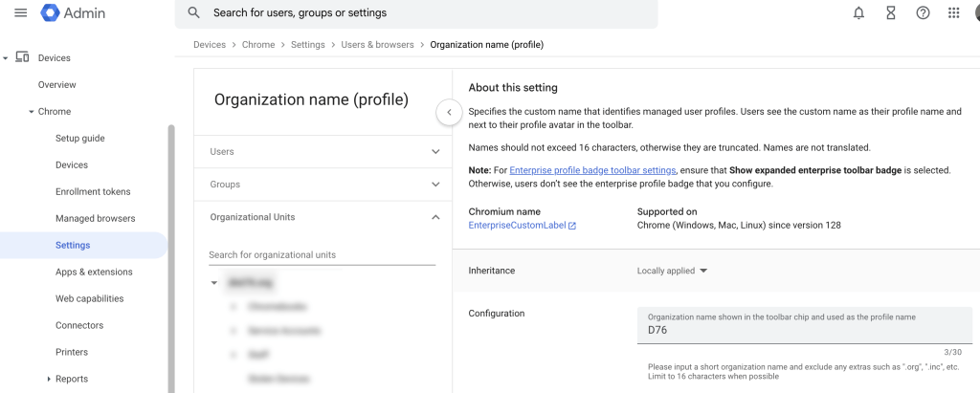Click the Search for organizational units field
The width and height of the screenshot is (980, 393).
322,255
